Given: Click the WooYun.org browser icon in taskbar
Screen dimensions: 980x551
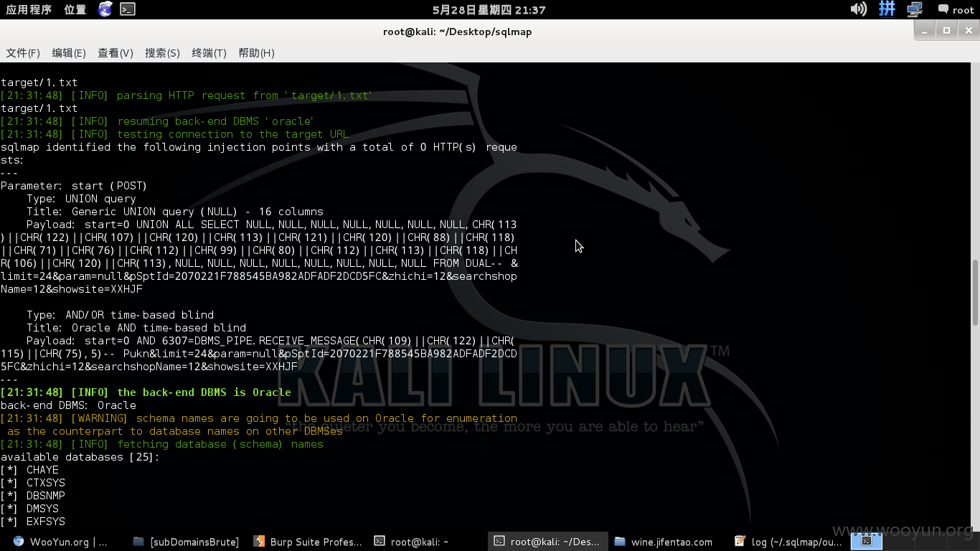Looking at the screenshot, I should (19, 542).
